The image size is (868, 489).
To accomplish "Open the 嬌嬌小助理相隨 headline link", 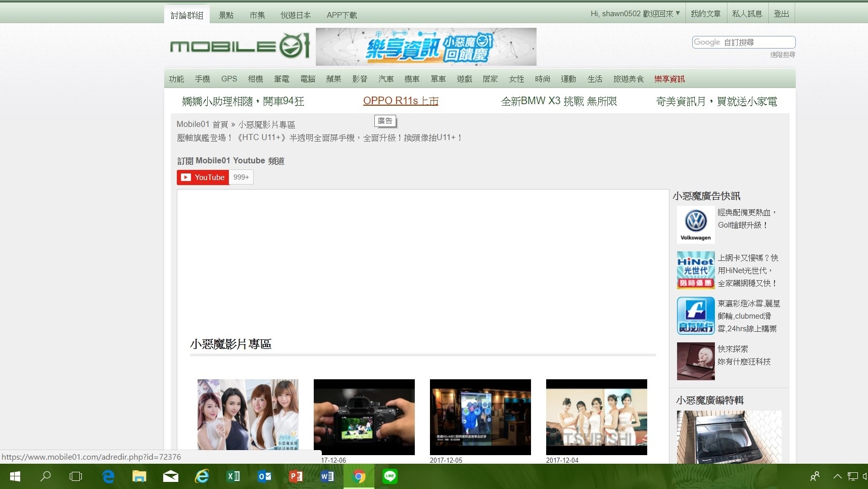I will tap(243, 101).
